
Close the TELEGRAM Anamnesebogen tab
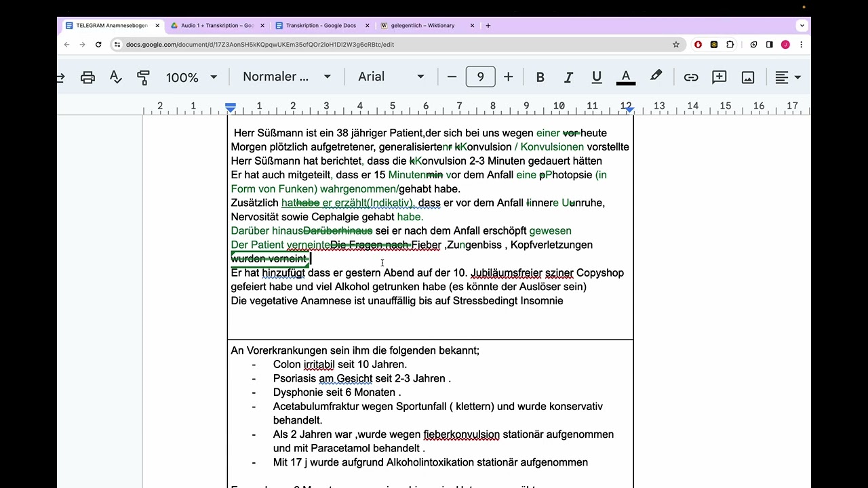pos(157,26)
